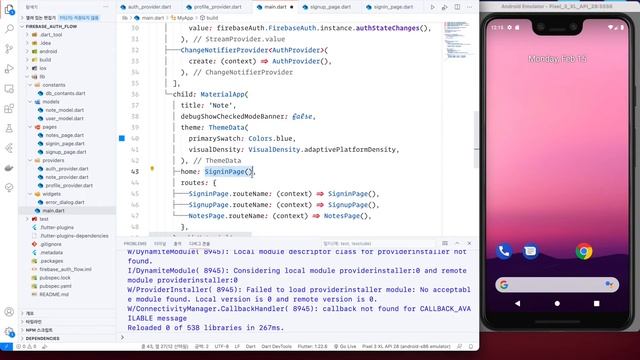Open the Search view in the activity bar
Image resolution: width=640 pixels, height=360 pixels.
[x=9, y=29]
